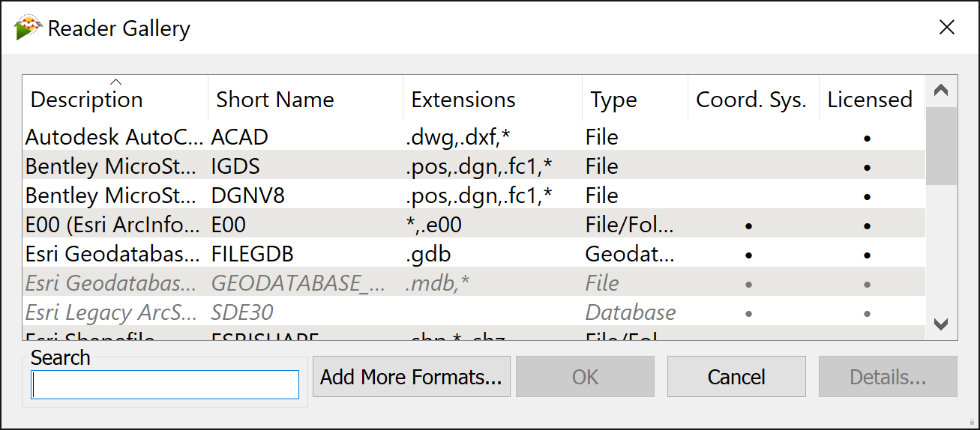This screenshot has width=980, height=430.
Task: Click the Esri Geodatabas... description in FILEGDB row
Action: pyautogui.click(x=114, y=254)
